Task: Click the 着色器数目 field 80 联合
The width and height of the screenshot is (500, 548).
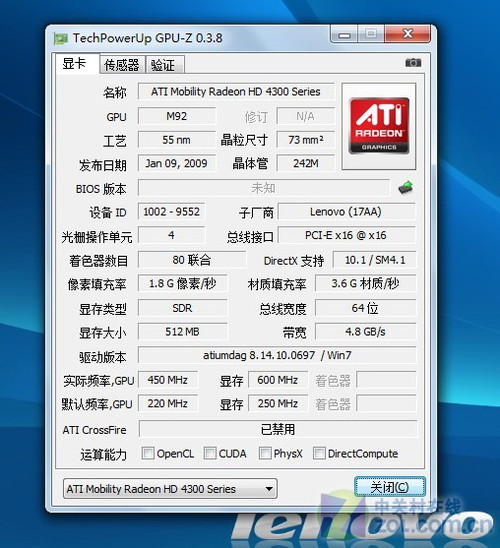Action: [x=192, y=260]
